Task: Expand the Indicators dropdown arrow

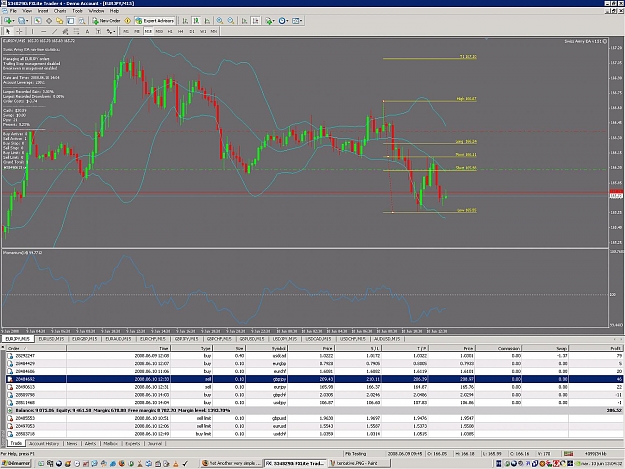Action: point(274,21)
